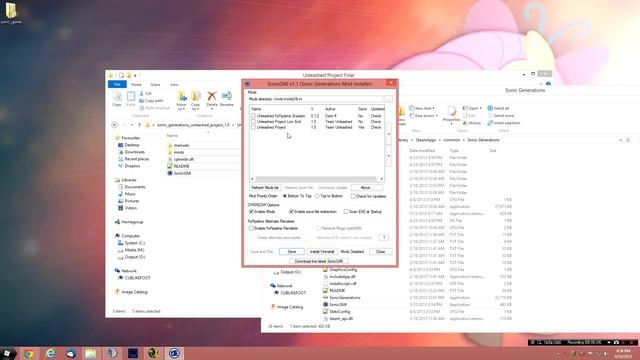Click the Save button in SonicGMI
Image resolution: width=640 pixels, height=360 pixels.
[x=291, y=251]
